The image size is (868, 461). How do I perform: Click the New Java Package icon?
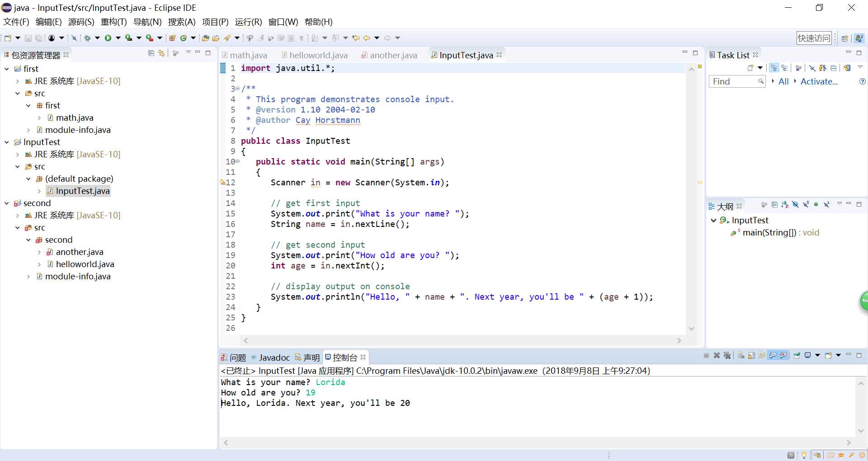click(x=172, y=38)
